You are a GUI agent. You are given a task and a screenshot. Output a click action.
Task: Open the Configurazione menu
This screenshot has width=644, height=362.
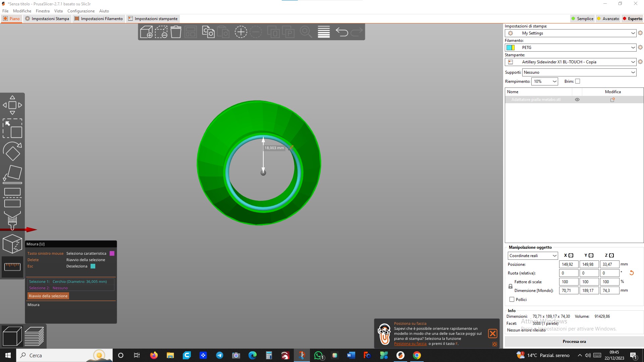point(81,11)
